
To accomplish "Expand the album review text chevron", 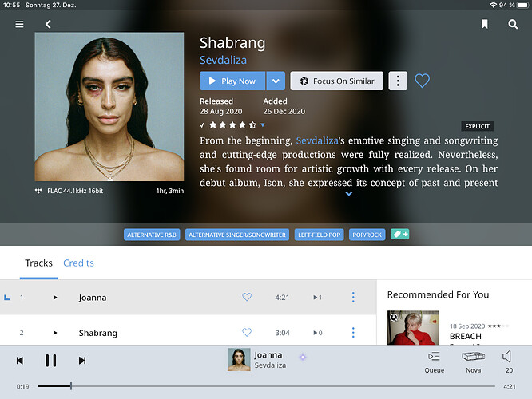I will pyautogui.click(x=349, y=194).
